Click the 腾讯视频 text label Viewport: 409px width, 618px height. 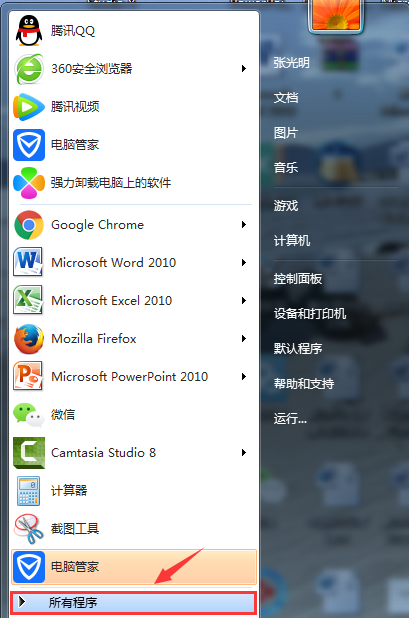point(75,106)
